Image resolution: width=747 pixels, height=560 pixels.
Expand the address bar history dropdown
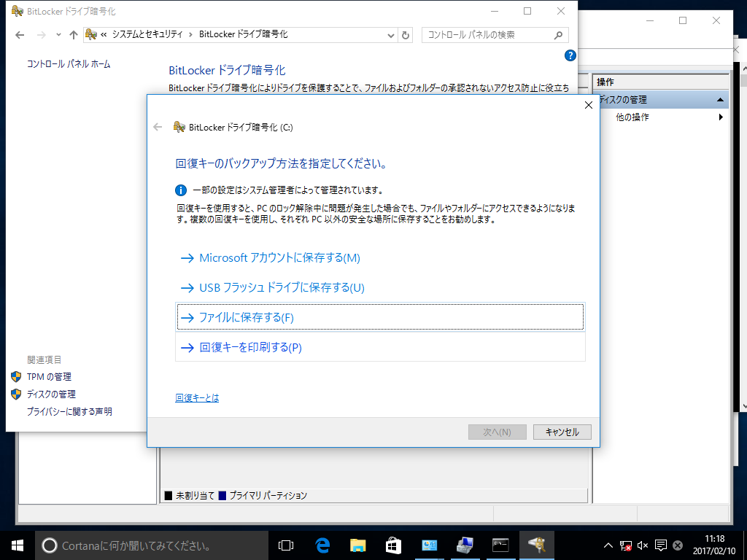pos(391,35)
